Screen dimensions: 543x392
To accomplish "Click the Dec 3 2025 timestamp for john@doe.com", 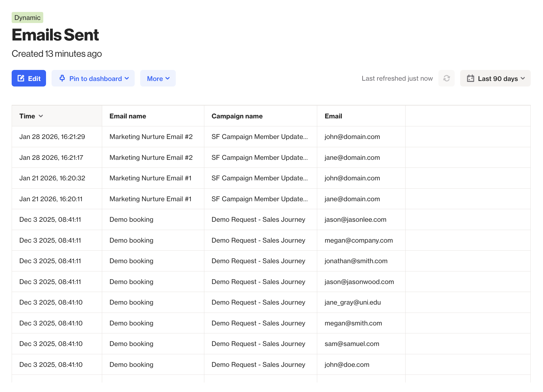I will [x=51, y=365].
